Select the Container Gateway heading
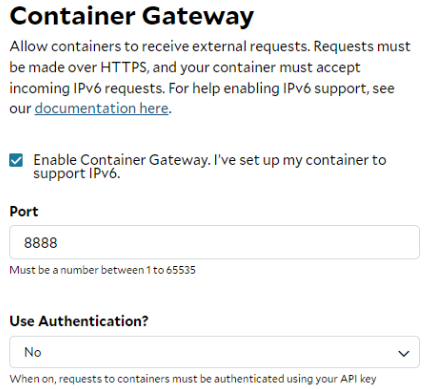Image resolution: width=429 pixels, height=389 pixels. 132,16
